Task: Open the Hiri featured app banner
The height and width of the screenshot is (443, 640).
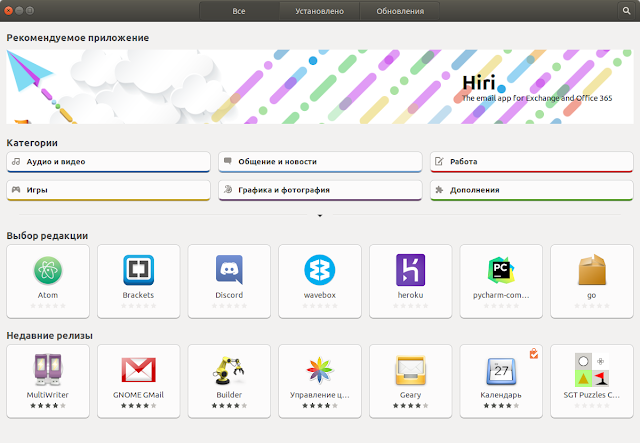Action: click(x=320, y=87)
